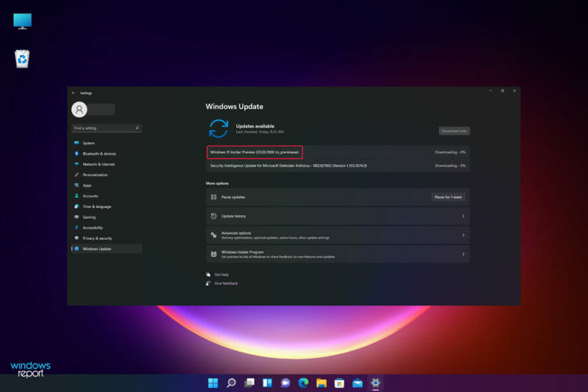
Task: Select Gaming in sidebar
Action: point(106,217)
